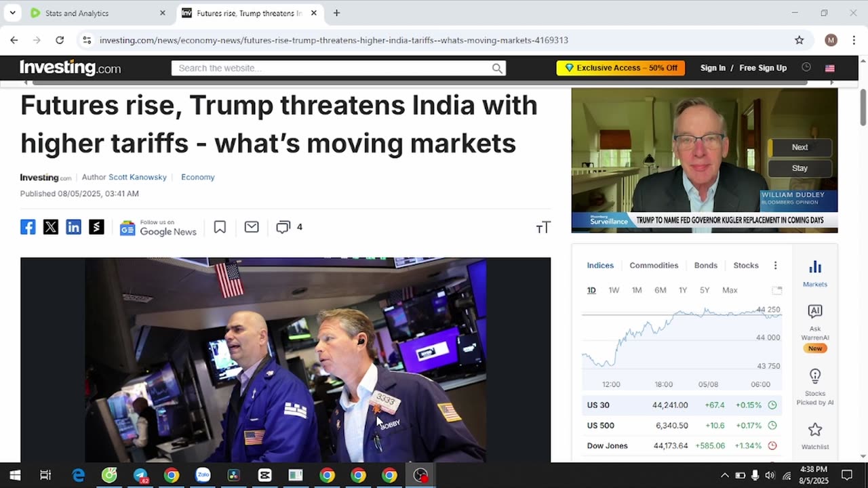Viewport: 868px width, 488px height.
Task: Click Exclusive Access 50% Off button
Action: coord(620,68)
